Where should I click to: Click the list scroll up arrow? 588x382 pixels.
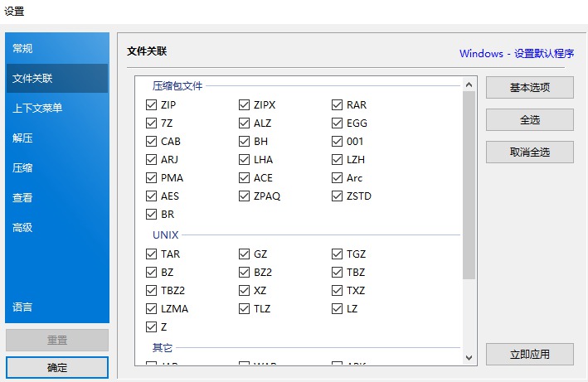pyautogui.click(x=469, y=85)
